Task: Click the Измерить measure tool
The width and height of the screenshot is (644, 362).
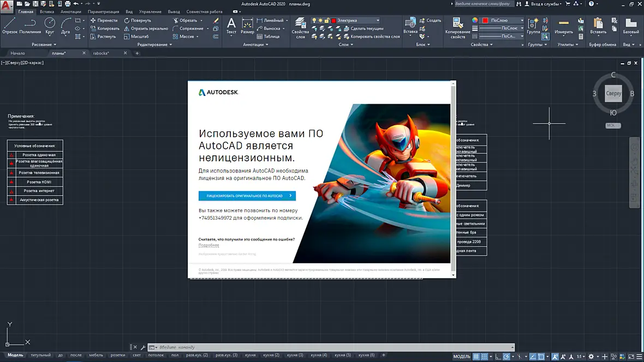Action: [563, 26]
